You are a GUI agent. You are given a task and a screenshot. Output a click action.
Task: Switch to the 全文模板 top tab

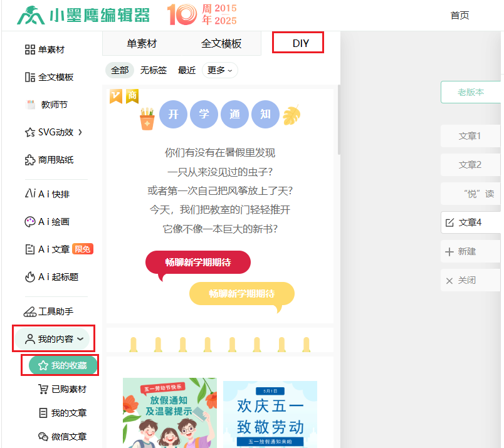click(221, 43)
